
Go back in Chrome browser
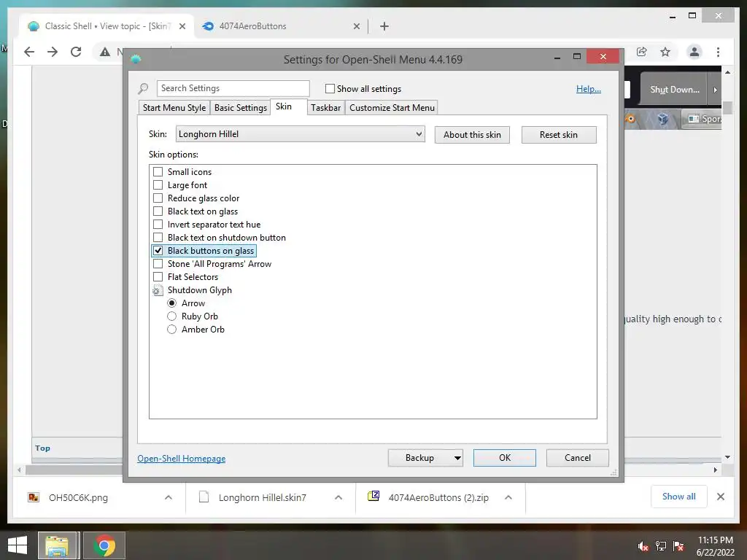(x=29, y=52)
